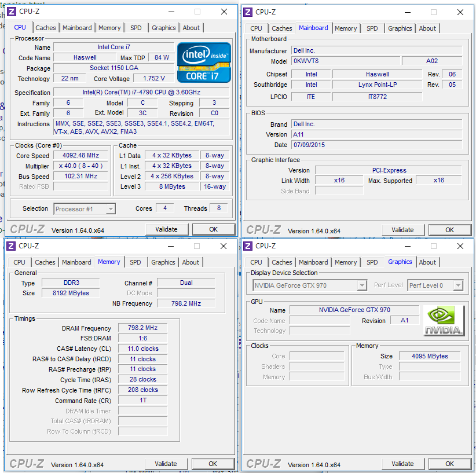Click the motherboard Model value 0KWVT8
476x473 pixels.
pos(346,61)
